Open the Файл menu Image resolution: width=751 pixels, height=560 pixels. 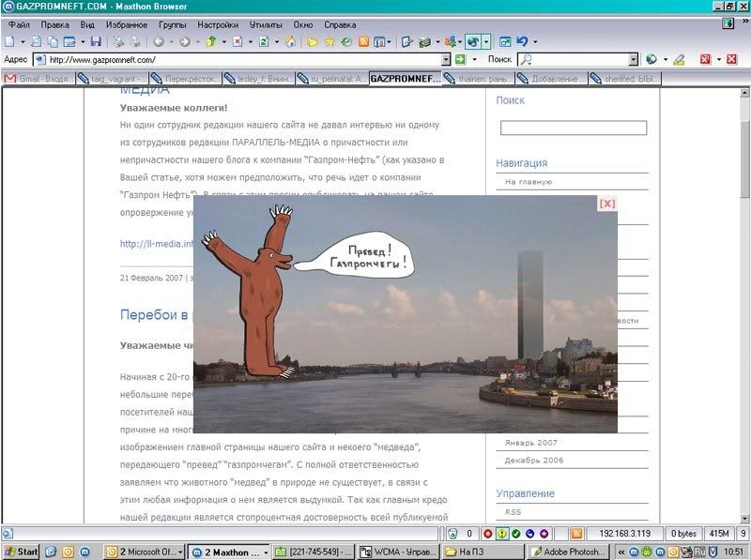(x=19, y=24)
